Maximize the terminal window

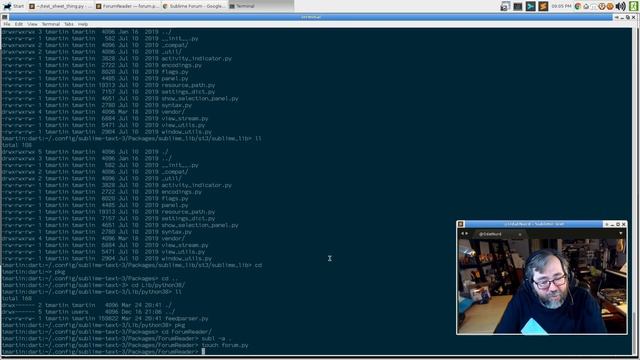(x=628, y=17)
